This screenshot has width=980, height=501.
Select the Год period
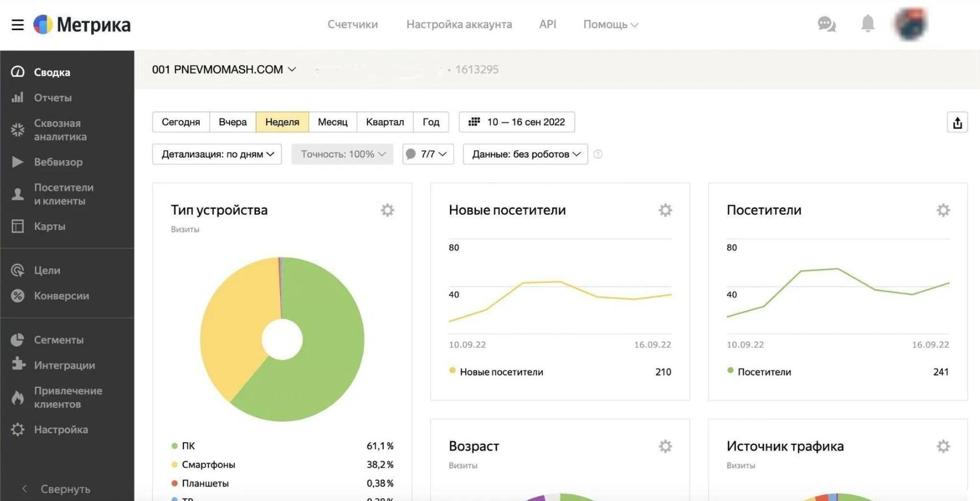coord(431,122)
